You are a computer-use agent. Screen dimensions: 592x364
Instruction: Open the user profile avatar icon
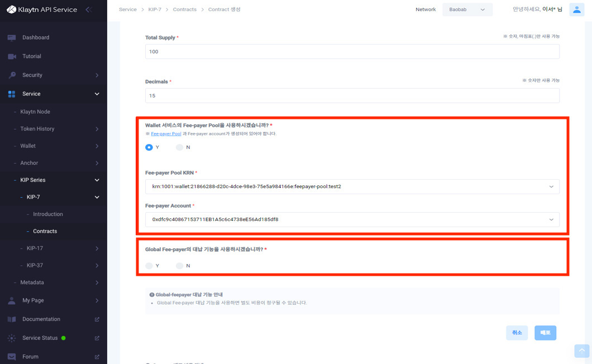576,9
